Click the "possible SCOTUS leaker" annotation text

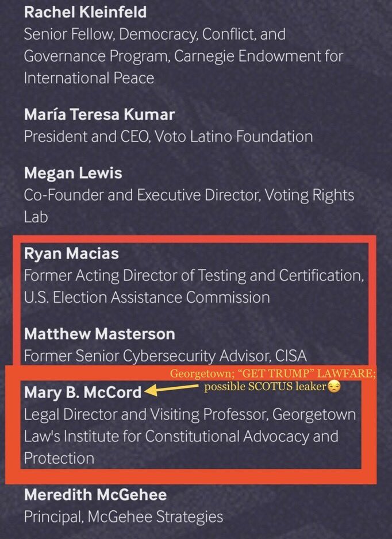[266, 387]
